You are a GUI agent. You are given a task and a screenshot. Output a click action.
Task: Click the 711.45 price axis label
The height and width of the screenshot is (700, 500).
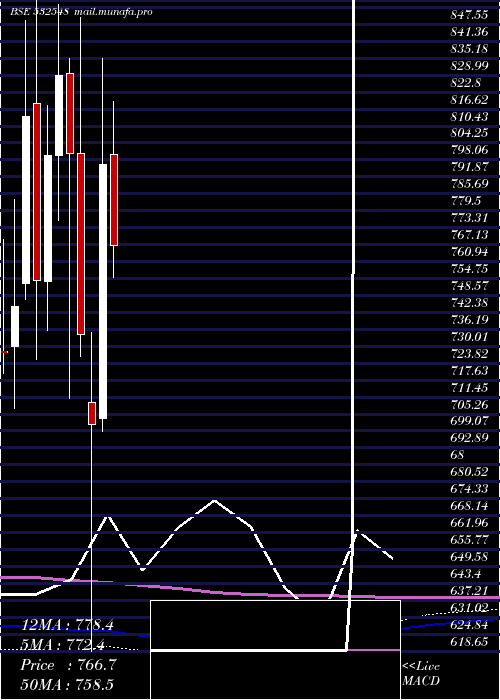[x=469, y=388]
